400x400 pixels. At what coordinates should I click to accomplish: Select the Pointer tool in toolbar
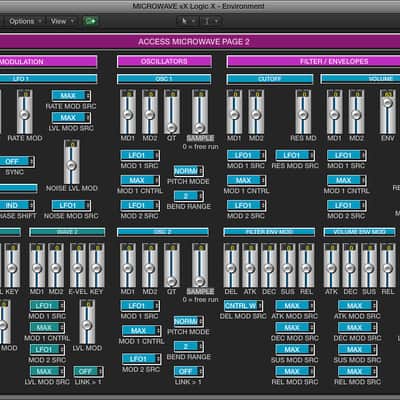click(187, 21)
